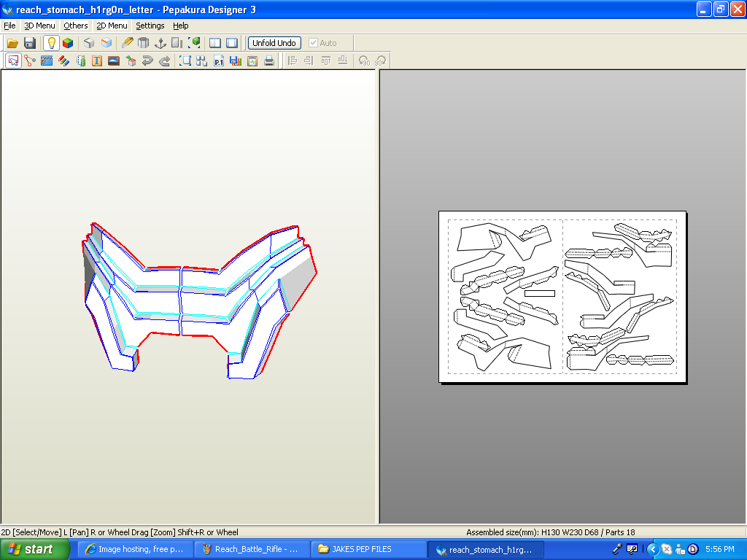Open JAKES PEP FILES folder taskbar item

pos(368,549)
